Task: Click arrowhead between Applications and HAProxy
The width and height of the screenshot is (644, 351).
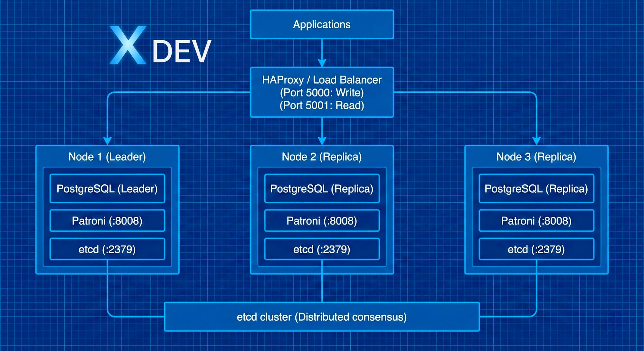Action: coord(322,63)
